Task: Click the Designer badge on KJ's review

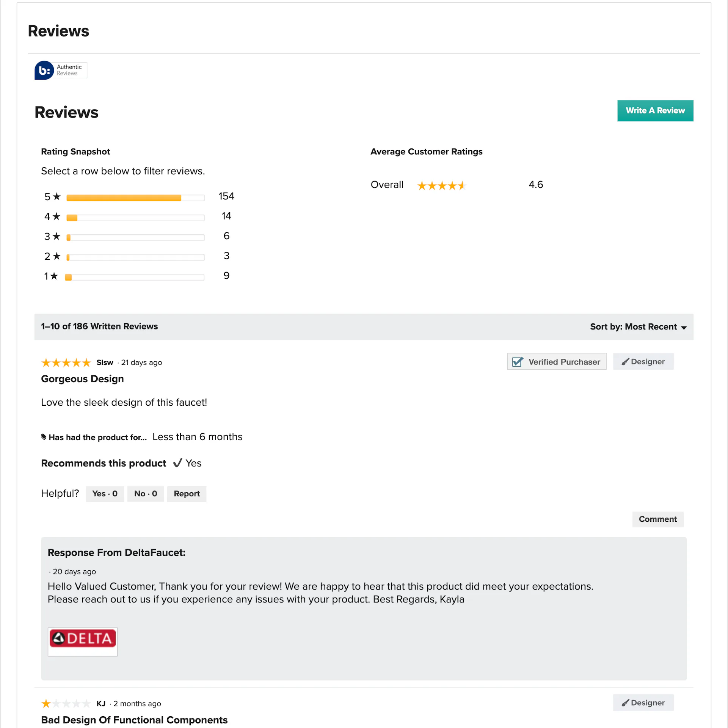Action: click(x=643, y=703)
